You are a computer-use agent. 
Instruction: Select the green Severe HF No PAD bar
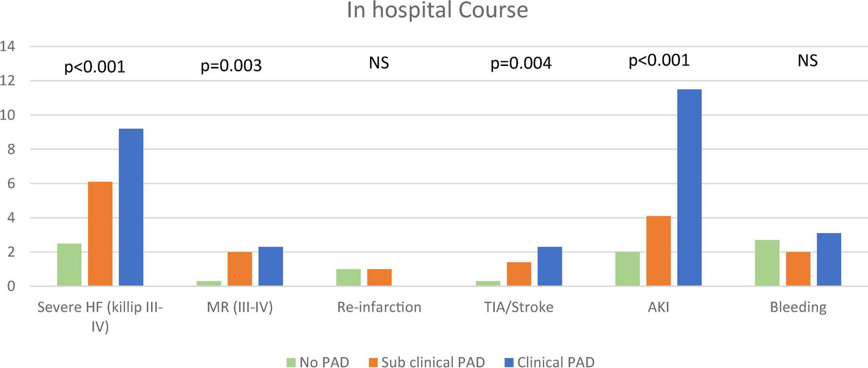pyautogui.click(x=69, y=265)
